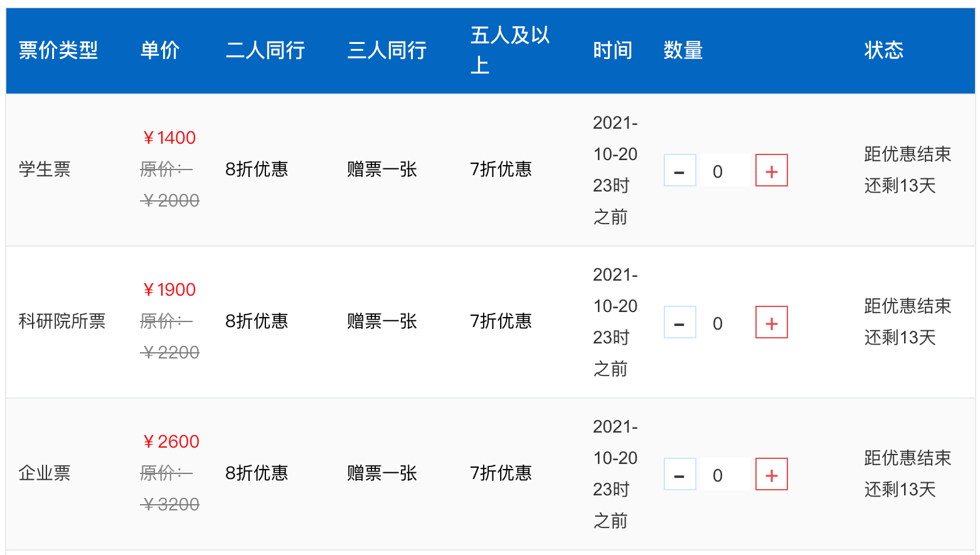
Task: Click the ¥2600 enterprise ticket price
Action: click(x=171, y=441)
